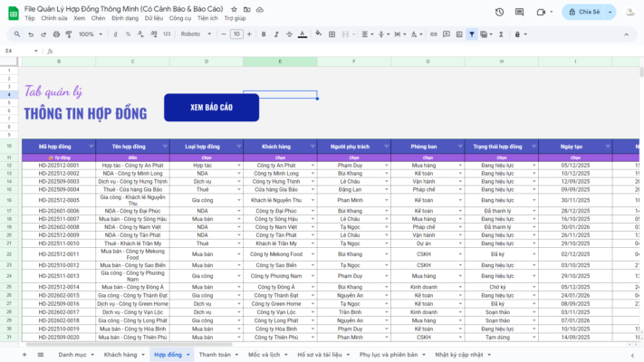Click the Print icon

56,34
